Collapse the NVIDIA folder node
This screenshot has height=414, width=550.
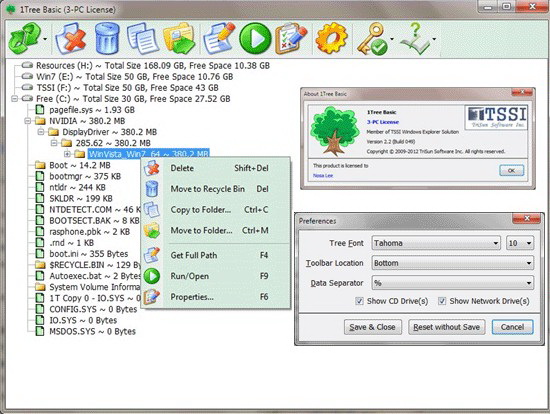28,121
